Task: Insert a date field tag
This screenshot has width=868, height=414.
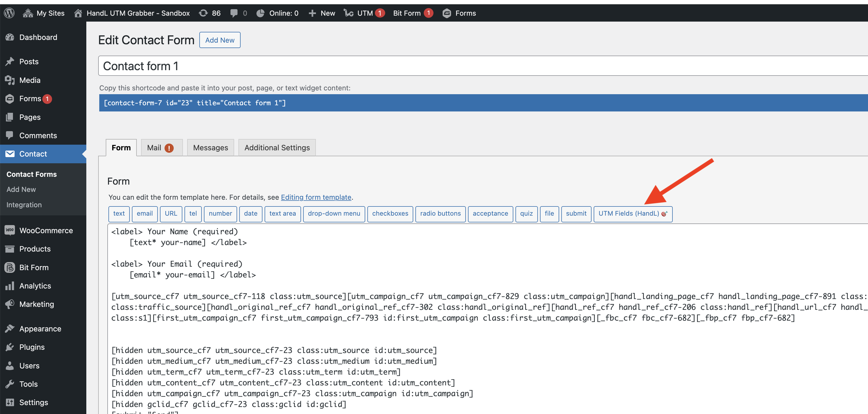Action: 251,214
